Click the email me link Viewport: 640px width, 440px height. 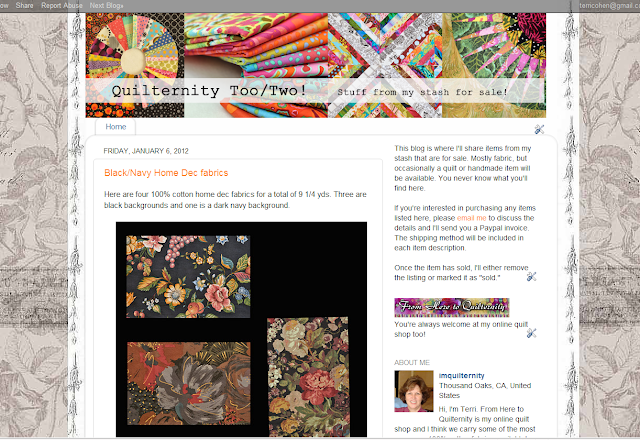[x=471, y=218]
